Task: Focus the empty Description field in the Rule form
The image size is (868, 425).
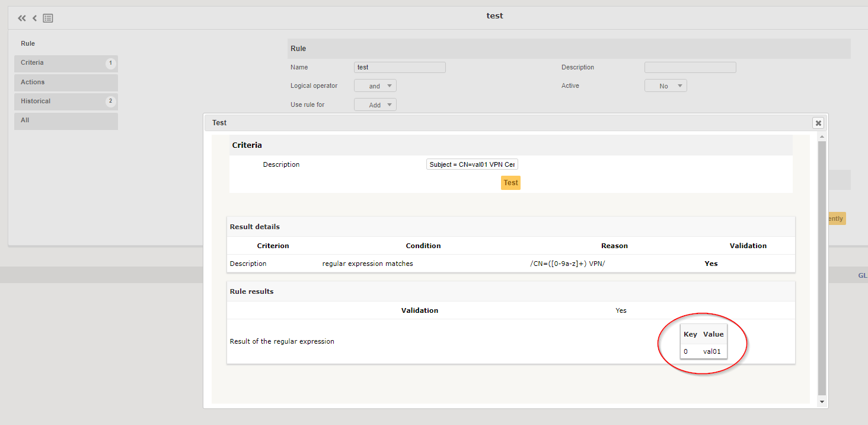Action: [x=690, y=67]
